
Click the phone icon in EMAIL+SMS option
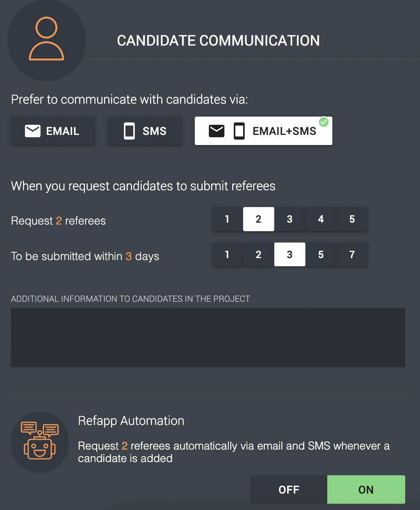coord(239,131)
